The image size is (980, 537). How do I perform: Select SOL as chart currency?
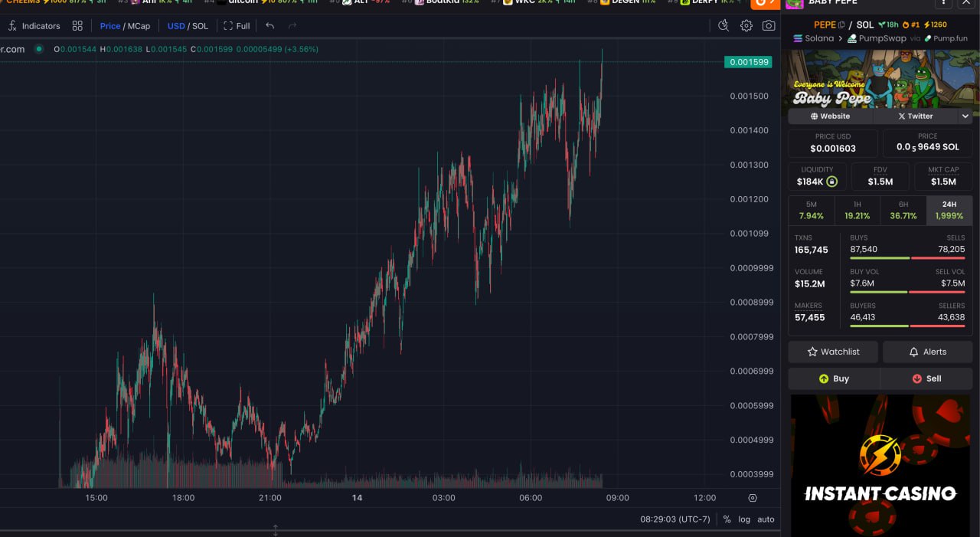click(200, 26)
